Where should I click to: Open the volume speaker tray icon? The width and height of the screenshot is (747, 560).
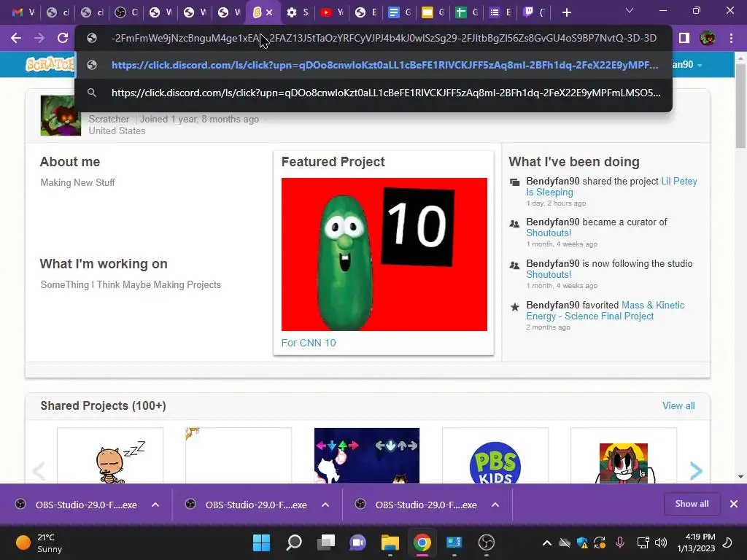coord(661,542)
